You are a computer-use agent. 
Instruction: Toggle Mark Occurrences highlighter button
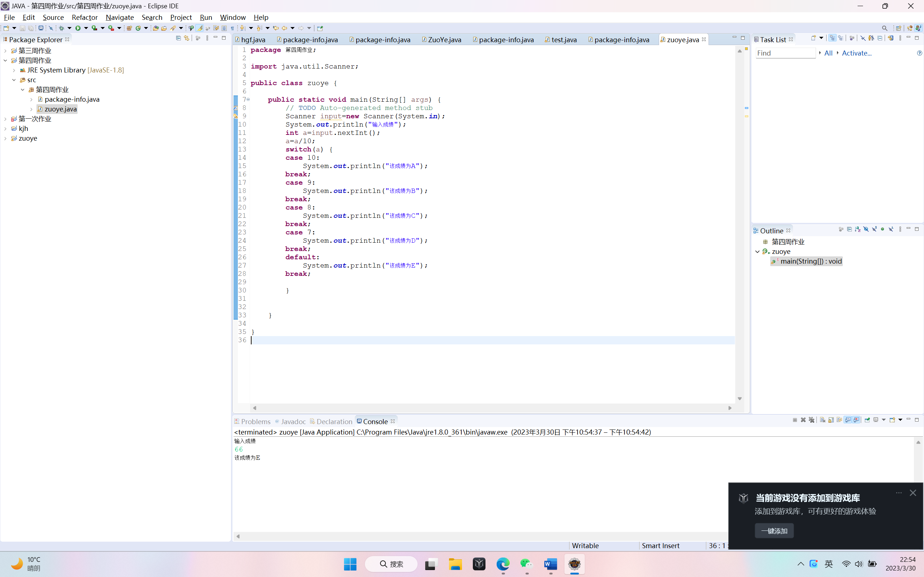pyautogui.click(x=200, y=28)
